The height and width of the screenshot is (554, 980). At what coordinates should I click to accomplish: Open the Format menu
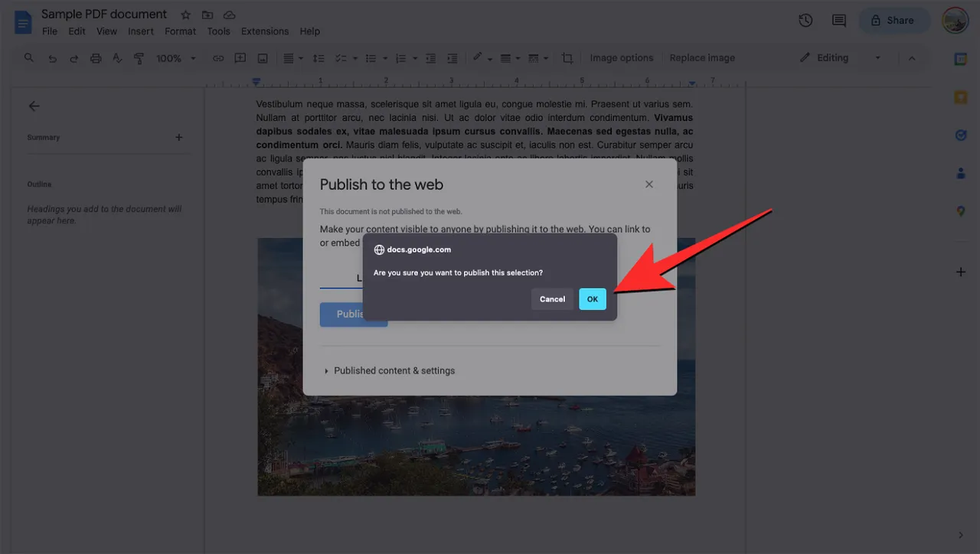point(181,31)
